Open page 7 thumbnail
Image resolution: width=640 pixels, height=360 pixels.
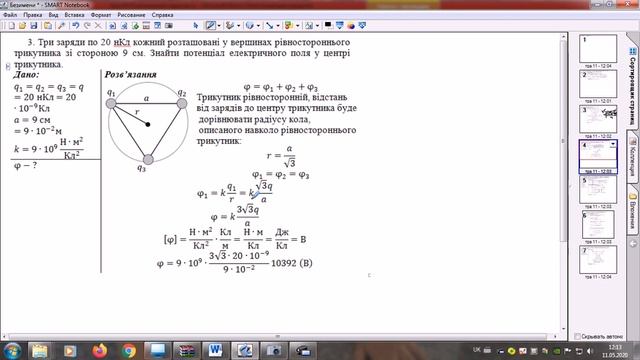(598, 260)
